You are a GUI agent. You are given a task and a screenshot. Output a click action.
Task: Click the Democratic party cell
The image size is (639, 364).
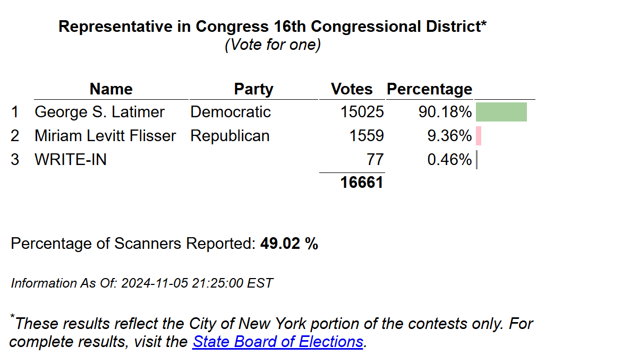(231, 112)
